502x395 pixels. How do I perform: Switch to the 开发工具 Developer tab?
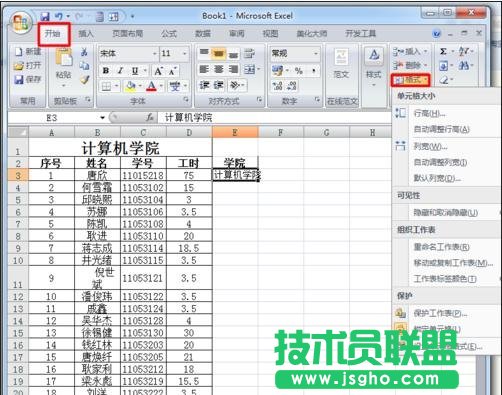(x=360, y=34)
